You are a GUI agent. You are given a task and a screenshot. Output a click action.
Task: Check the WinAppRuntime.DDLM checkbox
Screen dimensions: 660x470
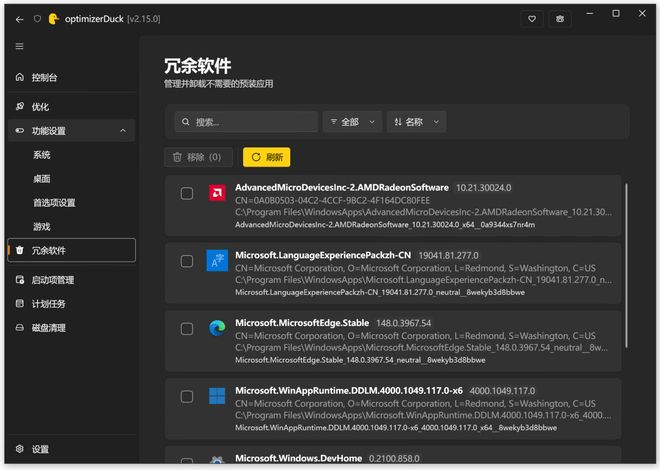187,396
